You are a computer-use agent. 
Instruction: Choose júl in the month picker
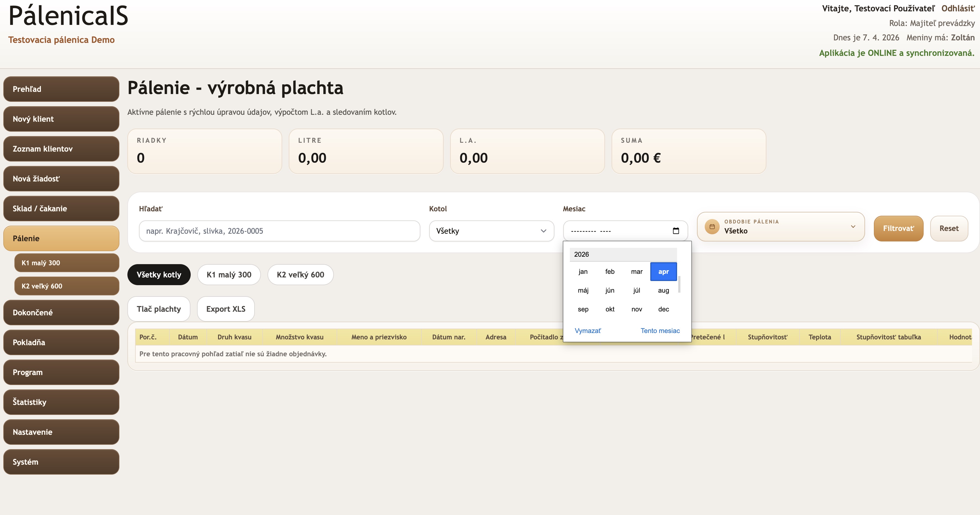(636, 290)
